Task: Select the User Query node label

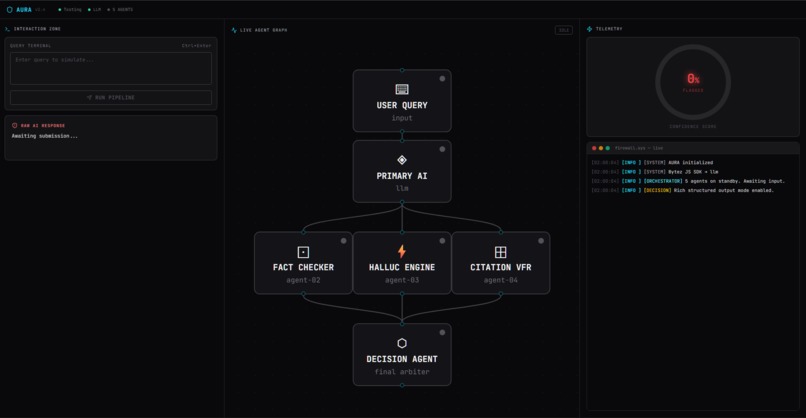Action: (x=402, y=105)
